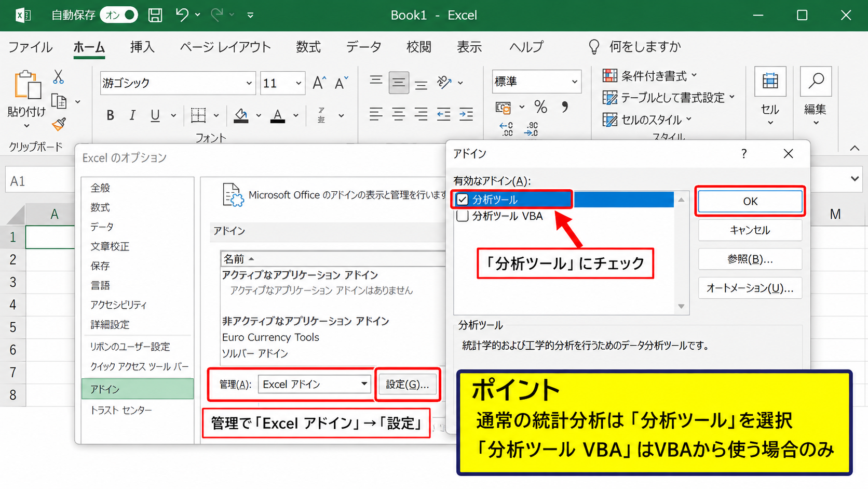868x489 pixels.
Task: Click the top align icon
Action: click(376, 81)
